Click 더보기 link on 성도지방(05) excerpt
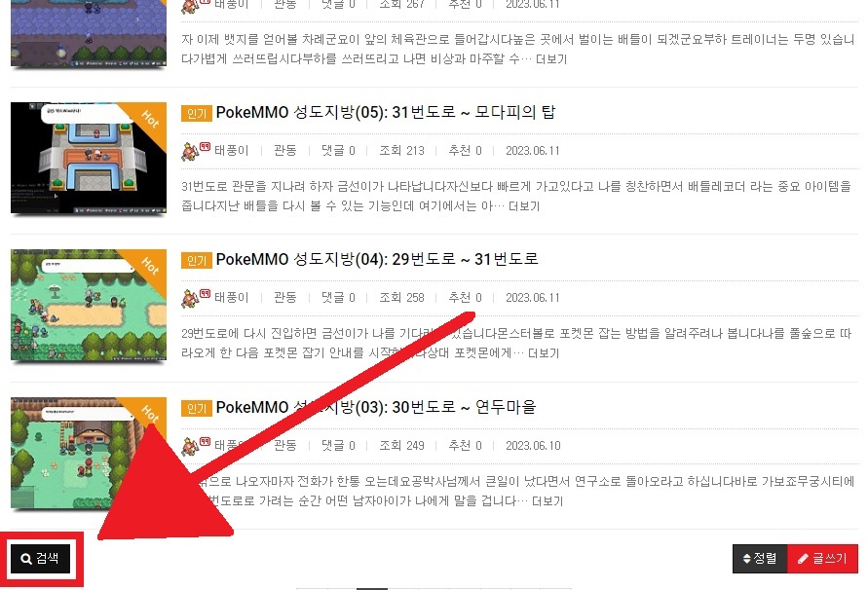The height and width of the screenshot is (590, 868). (x=524, y=206)
